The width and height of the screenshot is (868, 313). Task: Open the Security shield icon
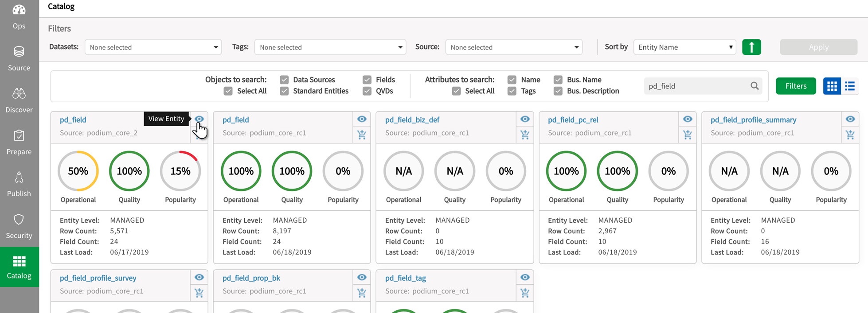click(x=19, y=220)
